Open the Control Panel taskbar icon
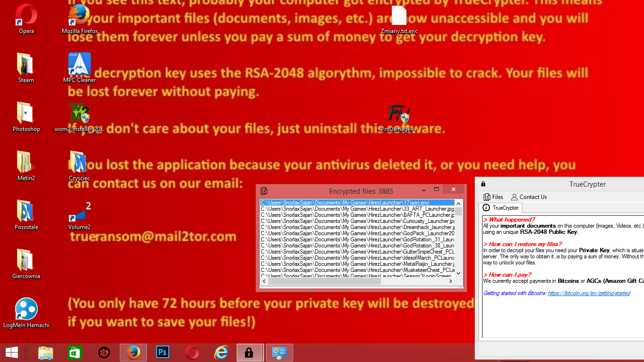644x362 pixels. pyautogui.click(x=280, y=353)
